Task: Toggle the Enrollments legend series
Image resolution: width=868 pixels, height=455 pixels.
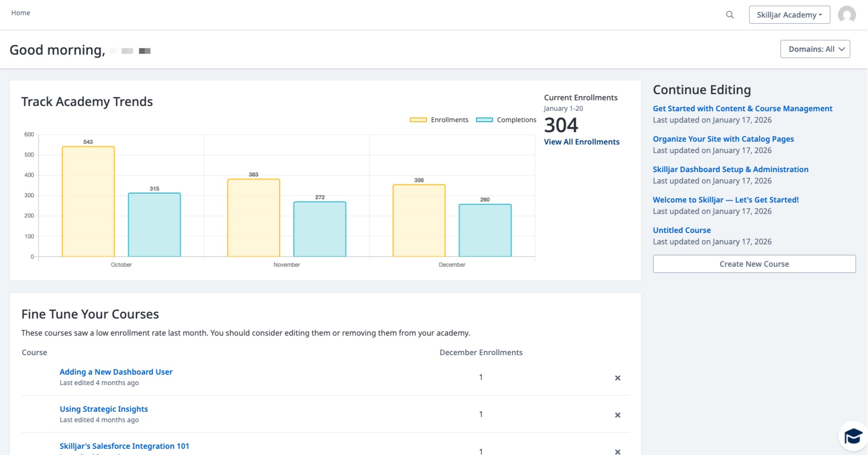Action: point(439,120)
